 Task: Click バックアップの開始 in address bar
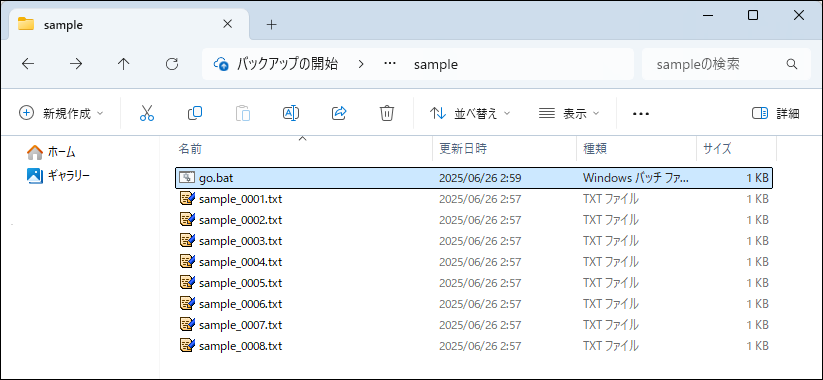click(287, 64)
